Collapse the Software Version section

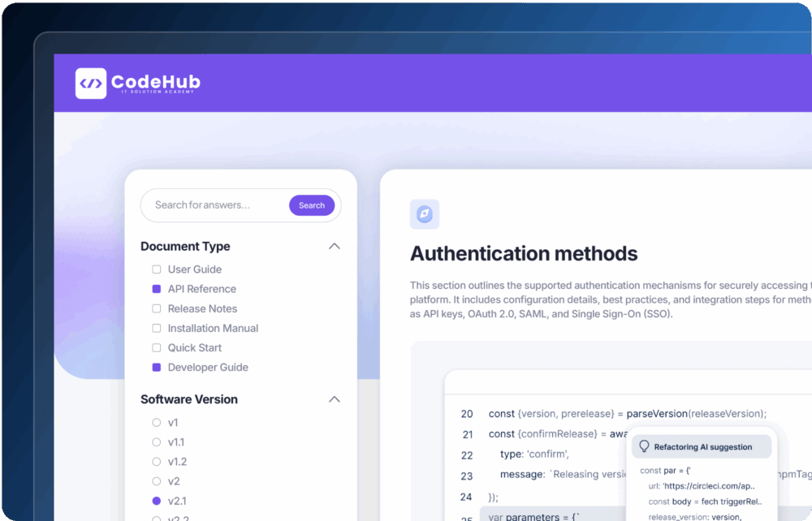pos(334,398)
